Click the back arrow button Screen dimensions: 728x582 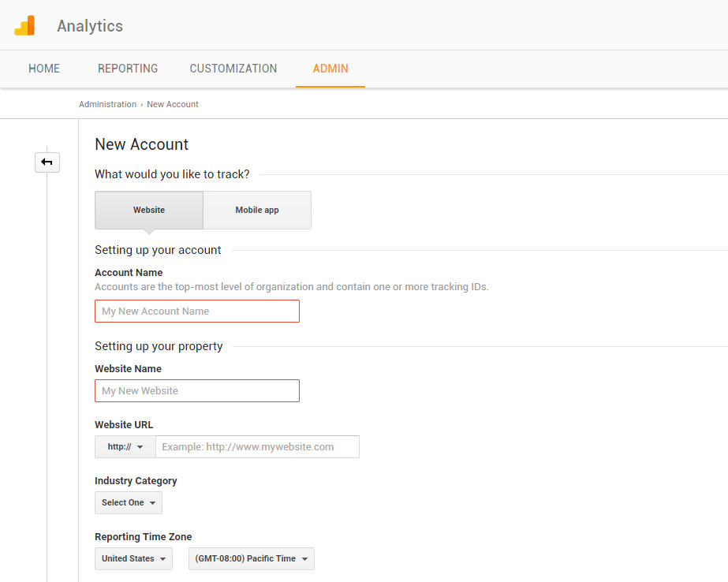coord(47,162)
